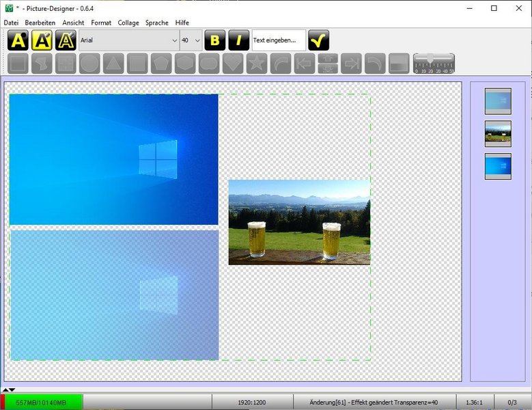532x410 pixels.
Task: Click the semi-transparent Windows image on canvas
Action: click(115, 295)
